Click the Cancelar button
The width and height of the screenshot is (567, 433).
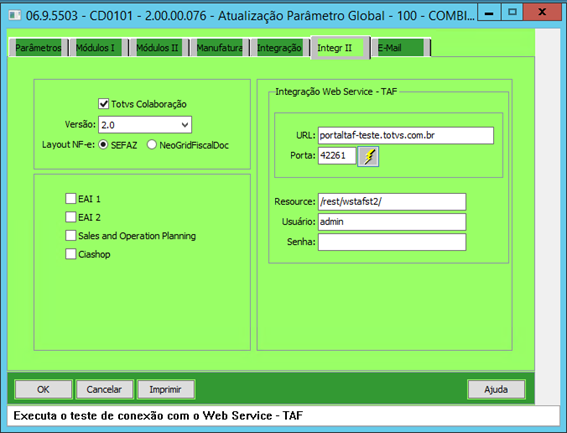coord(105,389)
